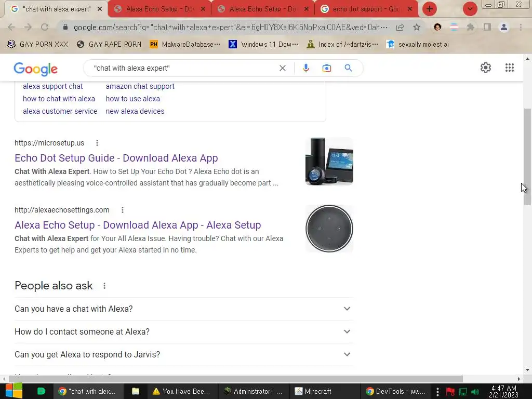
Task: Open the MalwareDatabase bookmark
Action: (x=185, y=44)
